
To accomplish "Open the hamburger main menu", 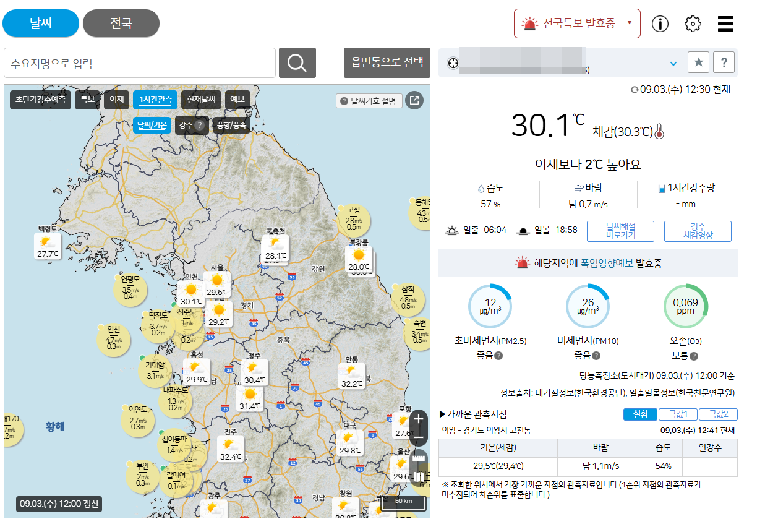I will 725,24.
